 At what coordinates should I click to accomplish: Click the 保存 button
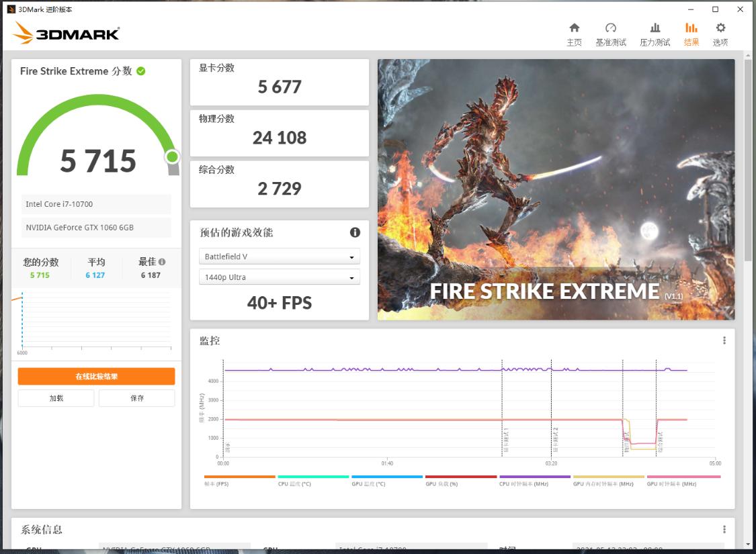[x=136, y=398]
